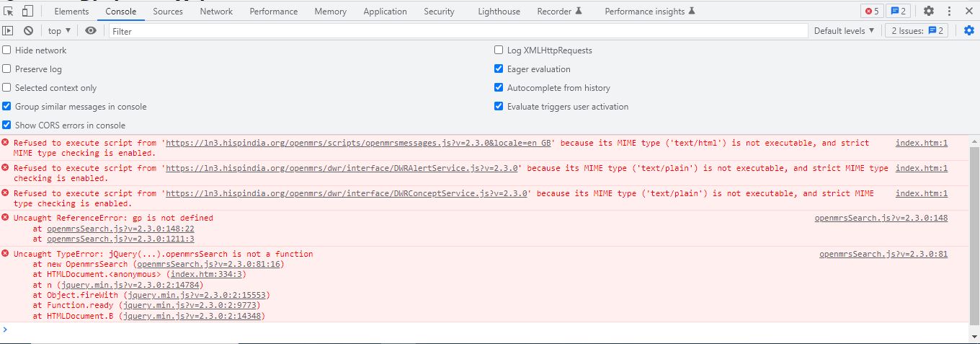Focus the console Filter input field
This screenshot has height=344, width=980.
tap(458, 31)
